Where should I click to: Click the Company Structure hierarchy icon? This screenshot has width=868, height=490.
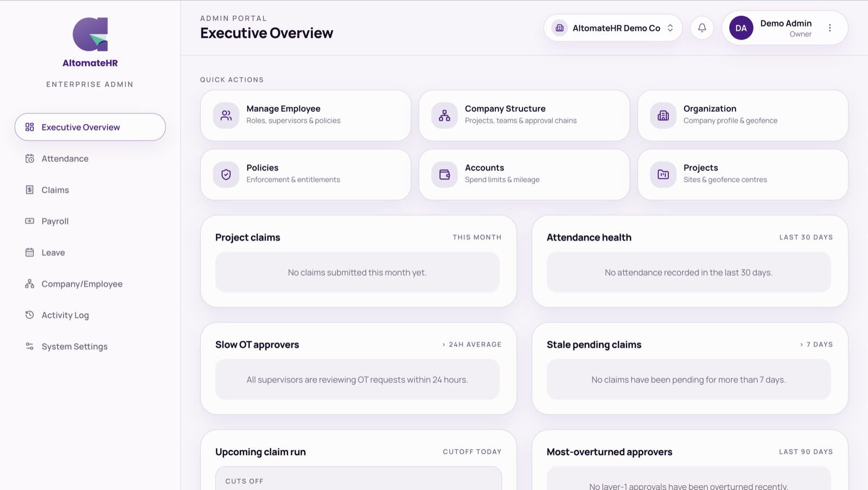coord(444,116)
